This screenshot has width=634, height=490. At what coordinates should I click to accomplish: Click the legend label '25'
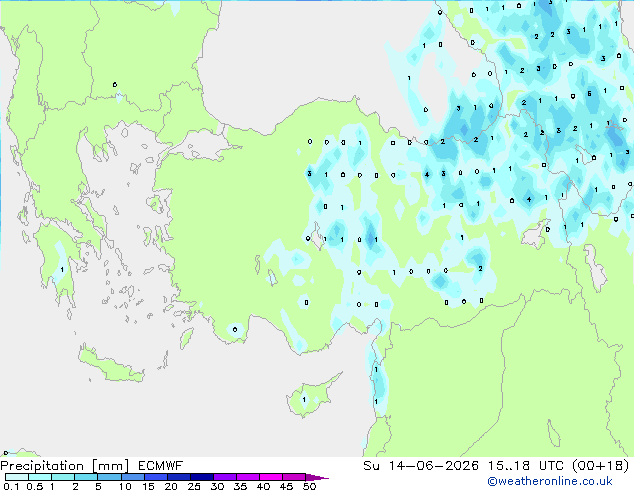coord(194,486)
